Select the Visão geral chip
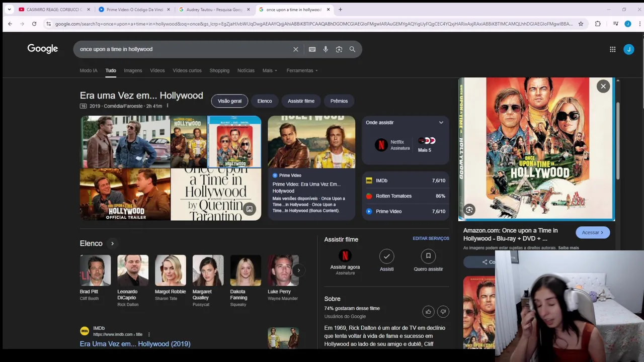This screenshot has height=362, width=644. 229,101
